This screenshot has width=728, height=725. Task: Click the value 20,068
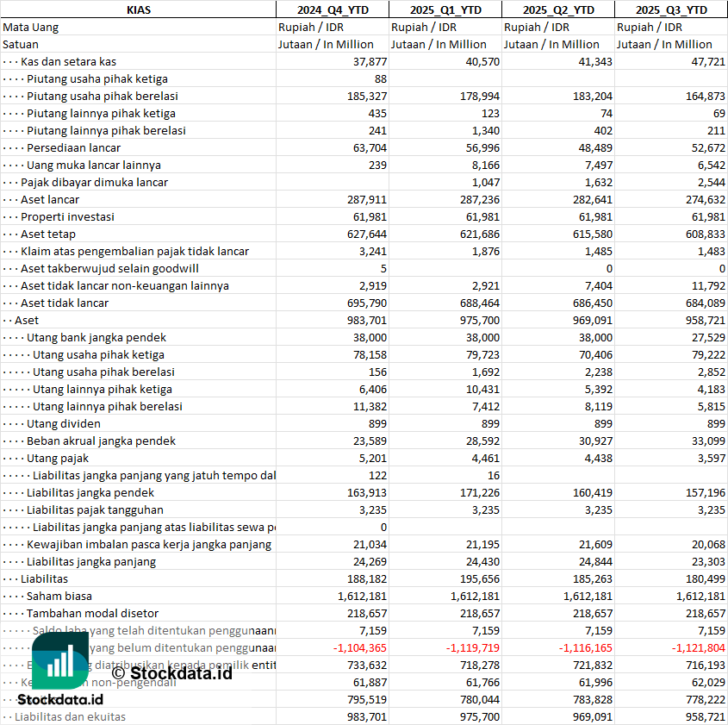pyautogui.click(x=708, y=544)
